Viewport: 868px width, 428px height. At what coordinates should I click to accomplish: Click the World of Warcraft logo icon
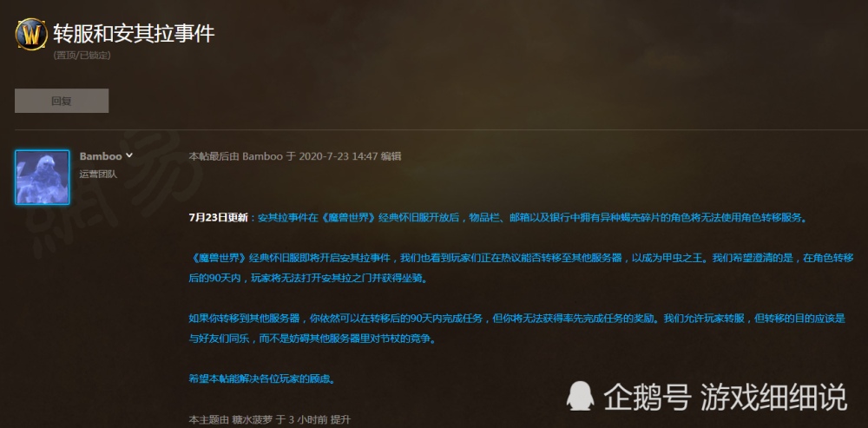[x=31, y=35]
